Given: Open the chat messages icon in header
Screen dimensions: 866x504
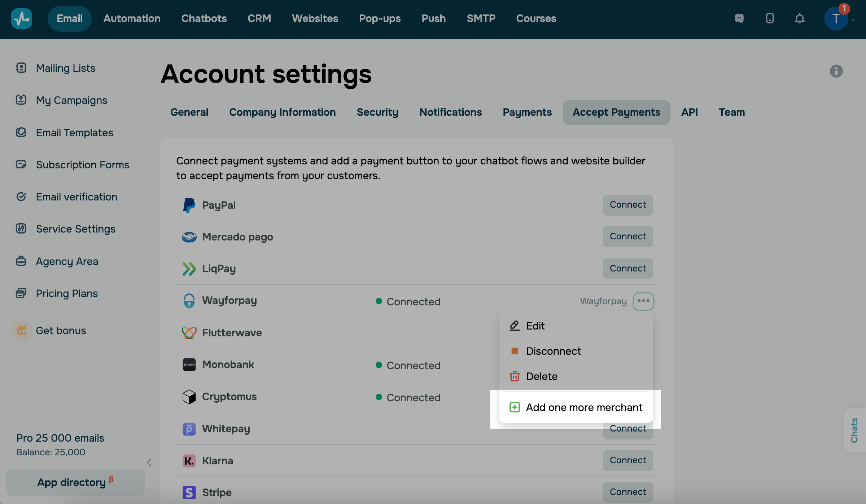Looking at the screenshot, I should click(739, 18).
